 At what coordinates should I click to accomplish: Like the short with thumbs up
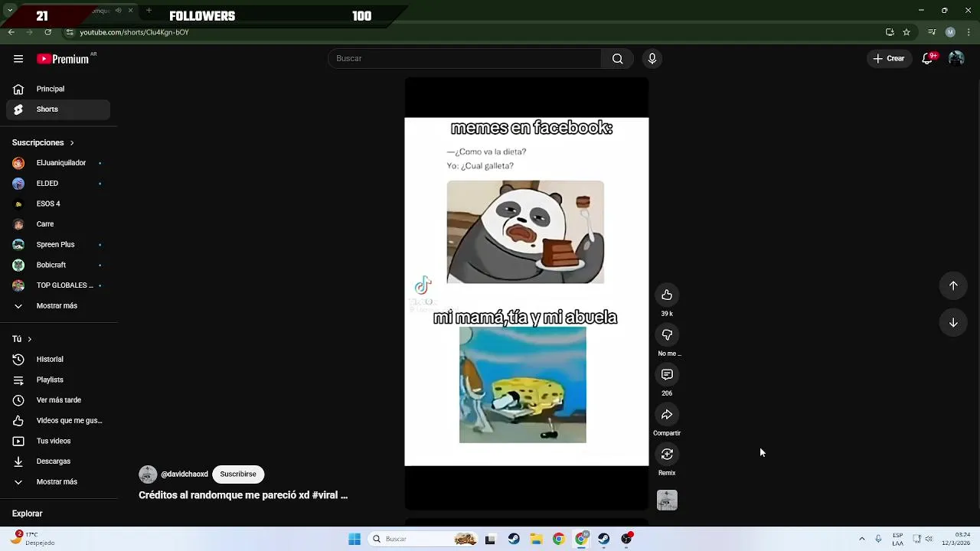click(x=667, y=295)
